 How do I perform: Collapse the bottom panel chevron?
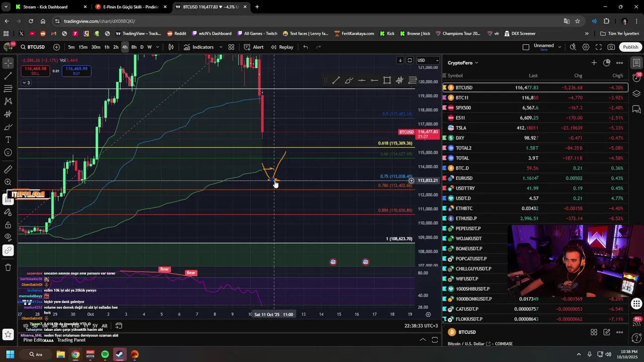pos(423,340)
